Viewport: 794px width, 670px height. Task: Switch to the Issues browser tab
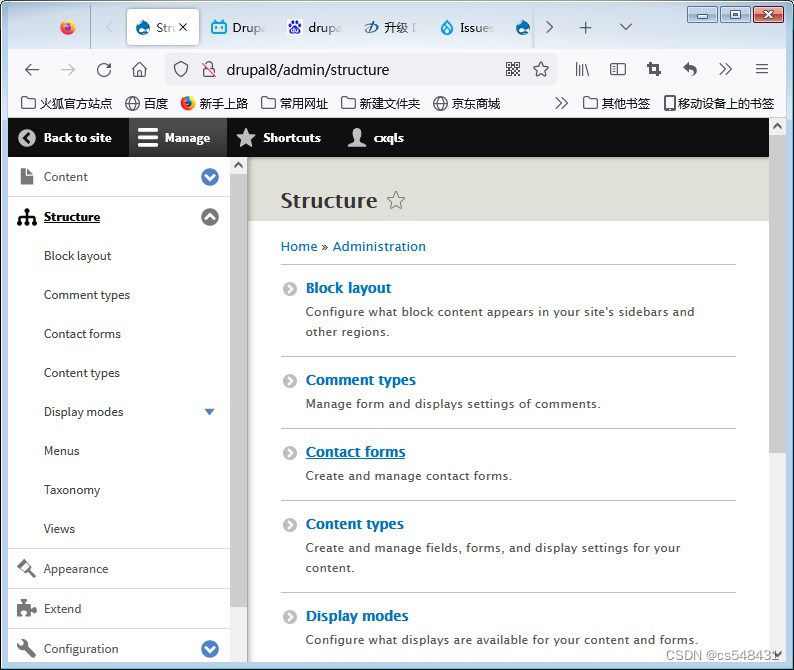(467, 27)
